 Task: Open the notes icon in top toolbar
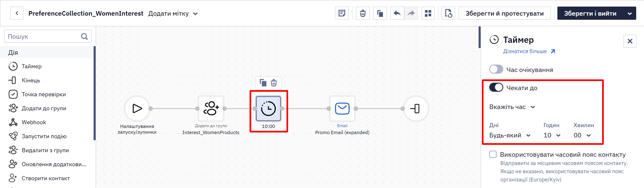coord(342,13)
